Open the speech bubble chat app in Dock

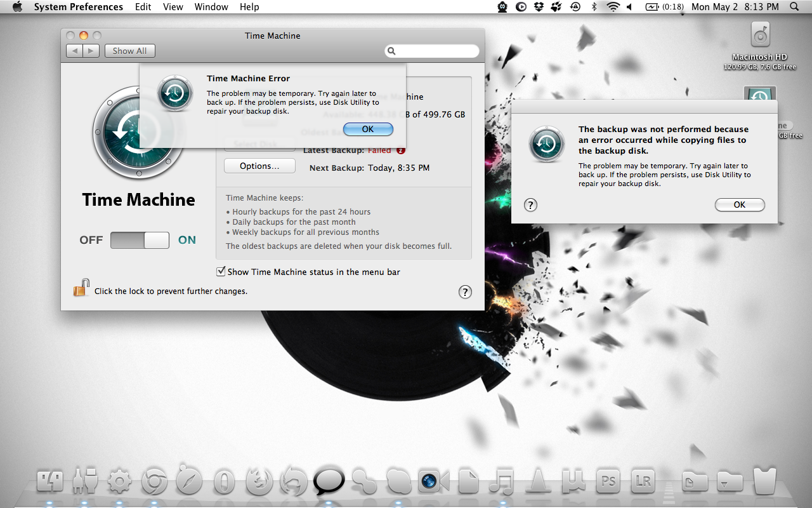click(x=329, y=480)
